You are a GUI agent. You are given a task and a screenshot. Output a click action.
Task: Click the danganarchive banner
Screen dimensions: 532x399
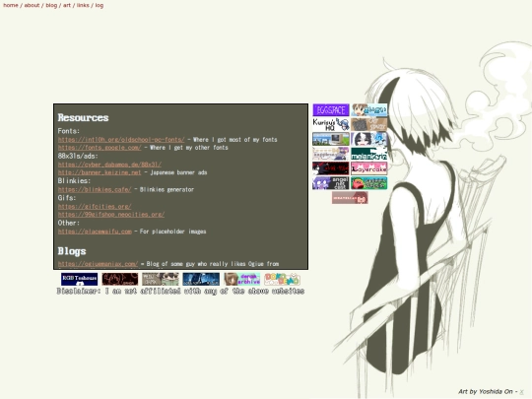pyautogui.click(x=242, y=279)
